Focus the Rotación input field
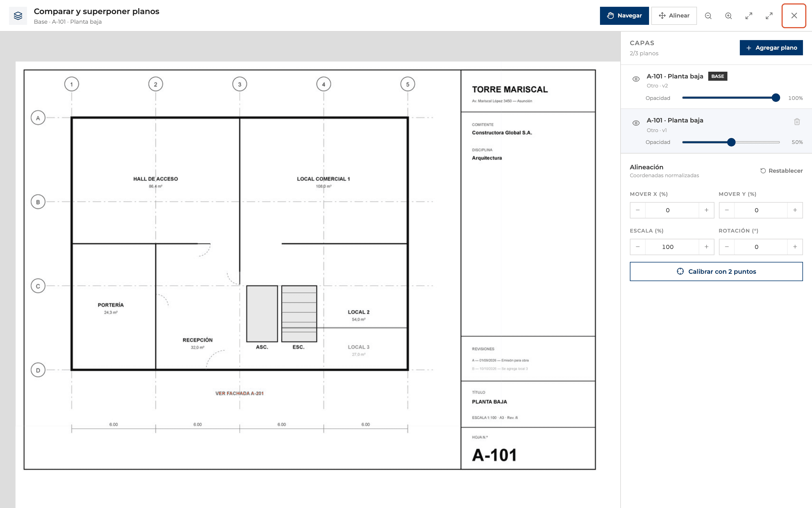The height and width of the screenshot is (508, 812). [x=761, y=247]
